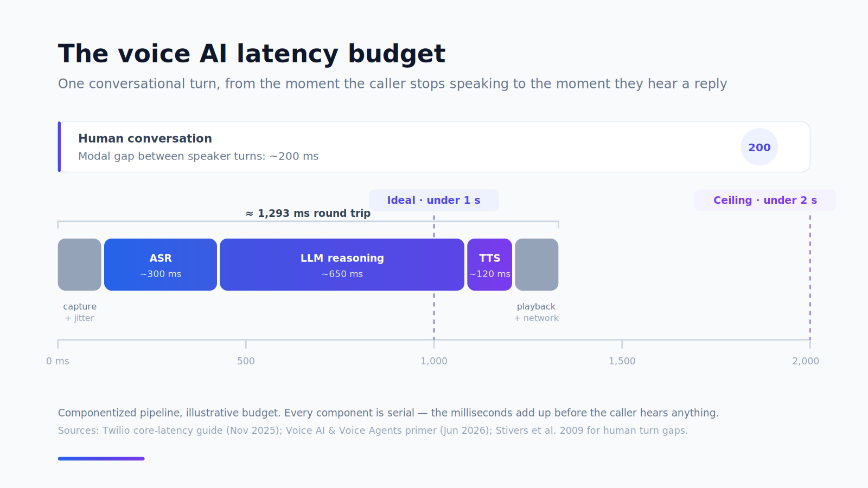
Task: Click the circular 200 badge
Action: coord(759,147)
